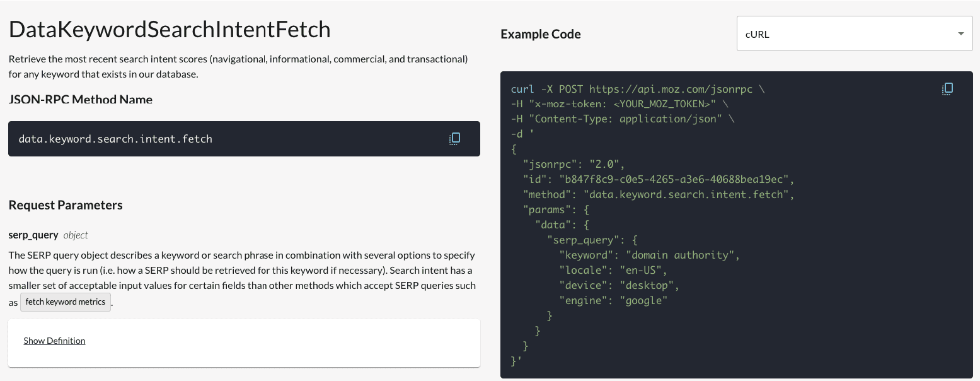This screenshot has width=980, height=381.
Task: Click the Example Code heading
Action: (541, 34)
